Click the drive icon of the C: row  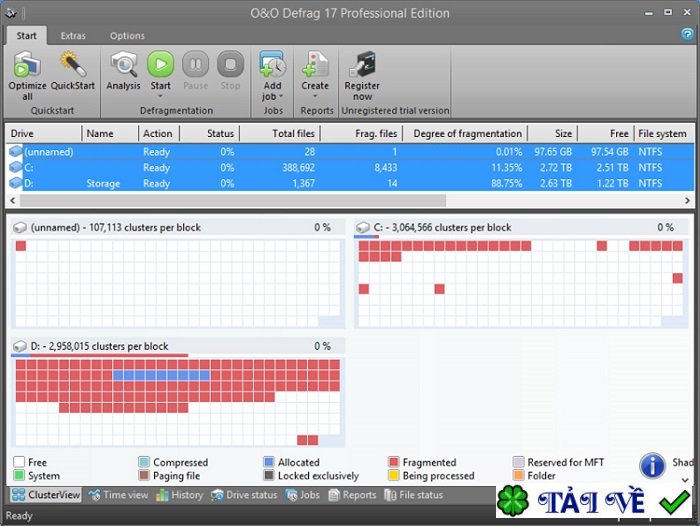click(x=16, y=167)
